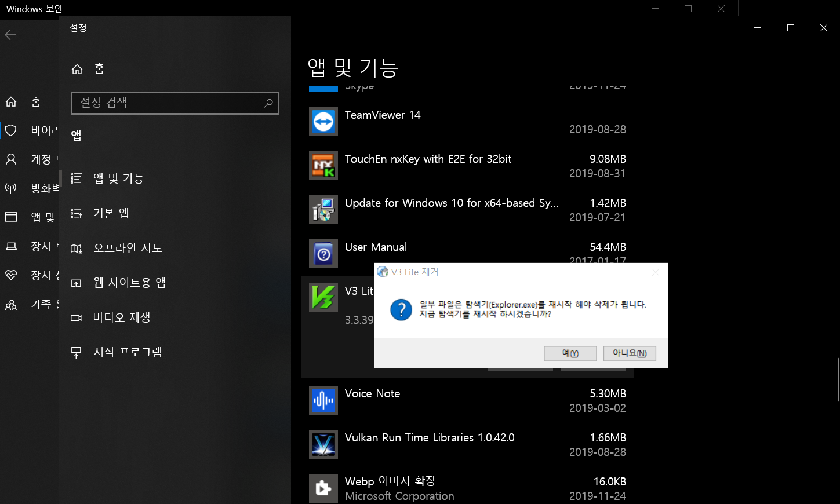Screen dimensions: 840x504
Task: Click the account person icon in Windows 보안
Action: pyautogui.click(x=10, y=159)
